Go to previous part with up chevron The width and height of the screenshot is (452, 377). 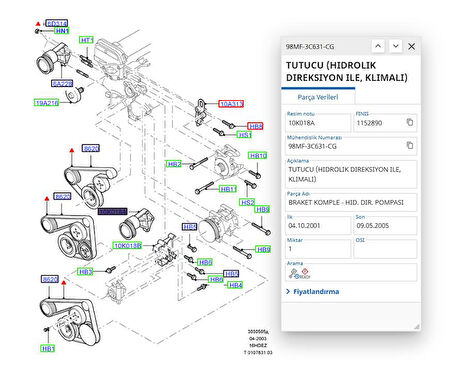378,46
